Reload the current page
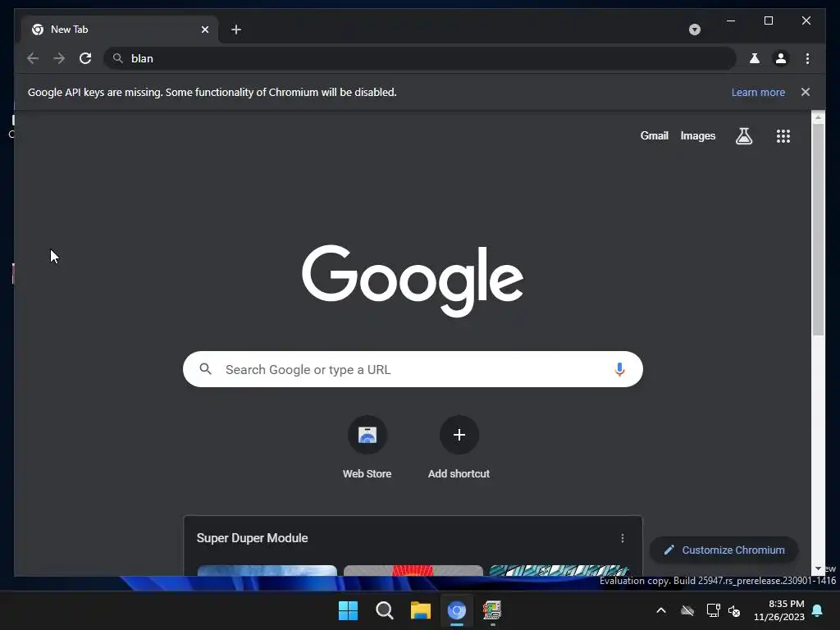840x630 pixels. tap(85, 58)
